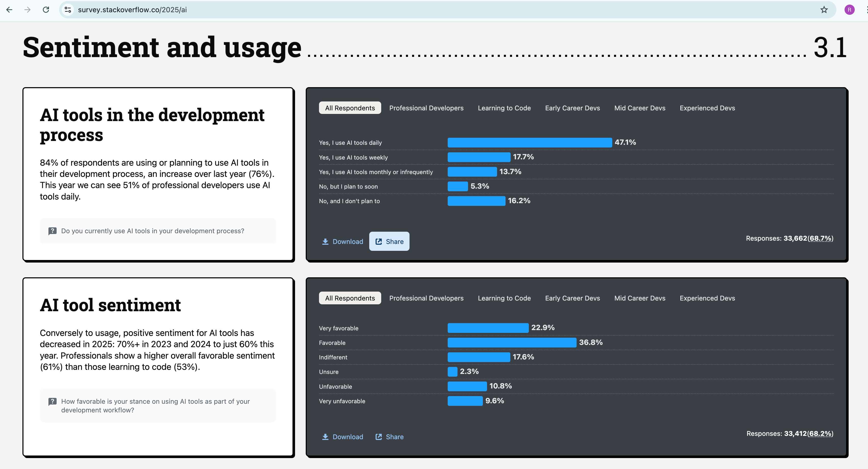868x469 pixels.
Task: Click the browser back arrow
Action: [9, 10]
